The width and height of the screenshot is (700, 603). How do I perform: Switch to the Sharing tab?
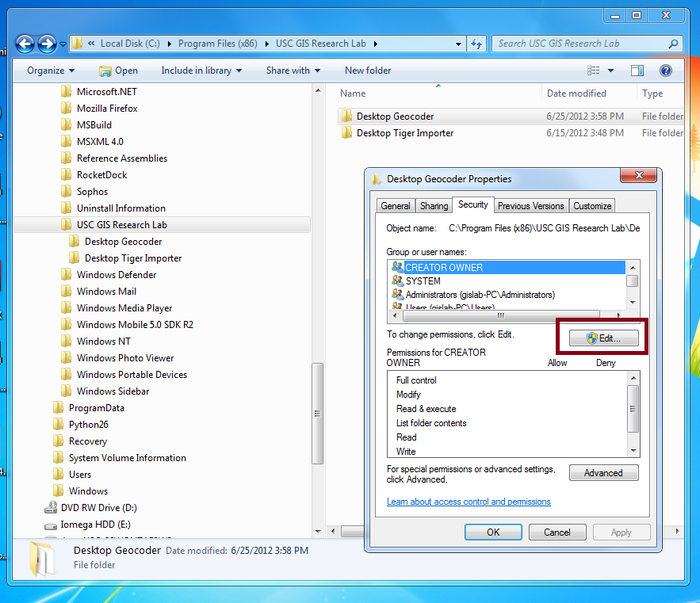[x=434, y=206]
